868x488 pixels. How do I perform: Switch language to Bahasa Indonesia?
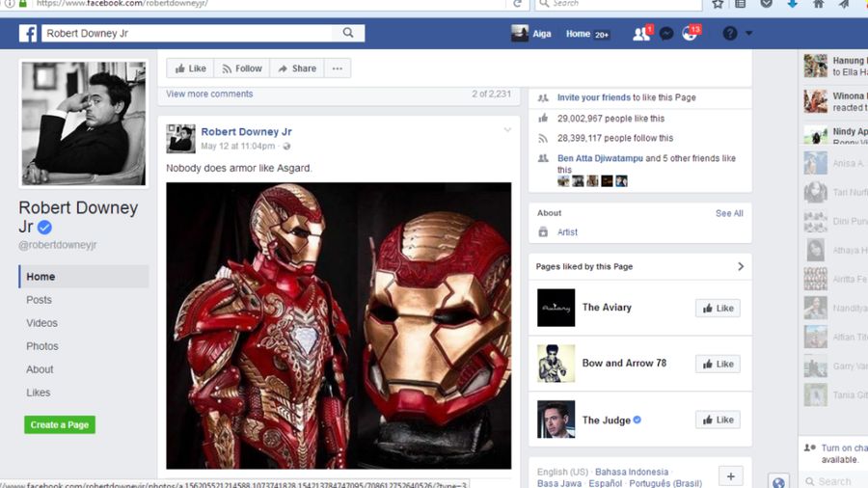click(632, 472)
